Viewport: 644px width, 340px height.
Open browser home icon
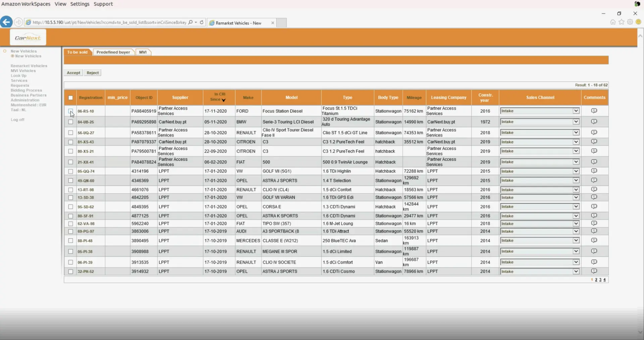(613, 22)
